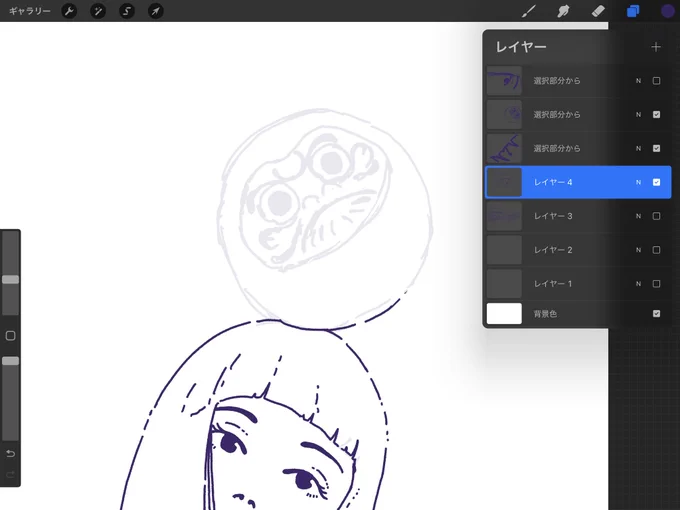Hide レイヤー 4 using its checkbox
The height and width of the screenshot is (510, 680).
(x=656, y=182)
